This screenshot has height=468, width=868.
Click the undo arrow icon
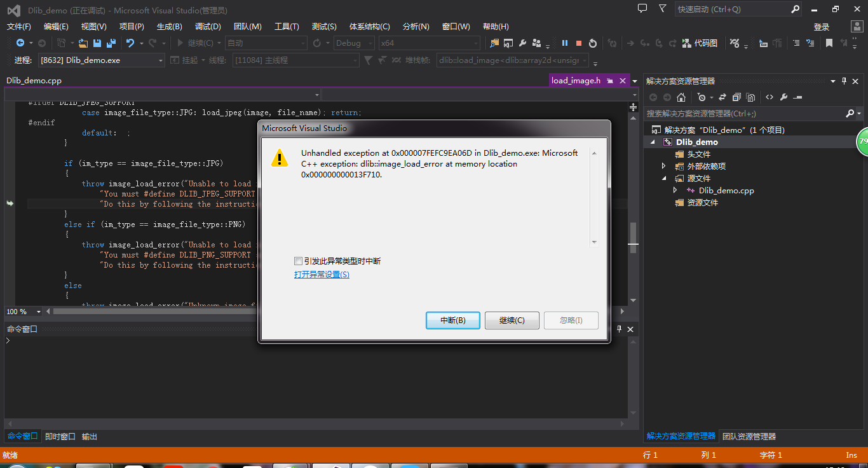130,43
